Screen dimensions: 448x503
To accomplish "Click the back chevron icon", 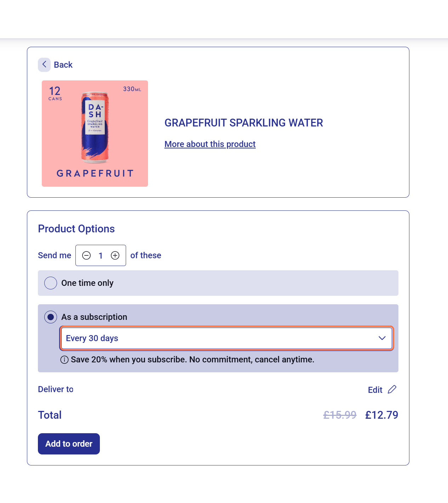I will pyautogui.click(x=44, y=64).
